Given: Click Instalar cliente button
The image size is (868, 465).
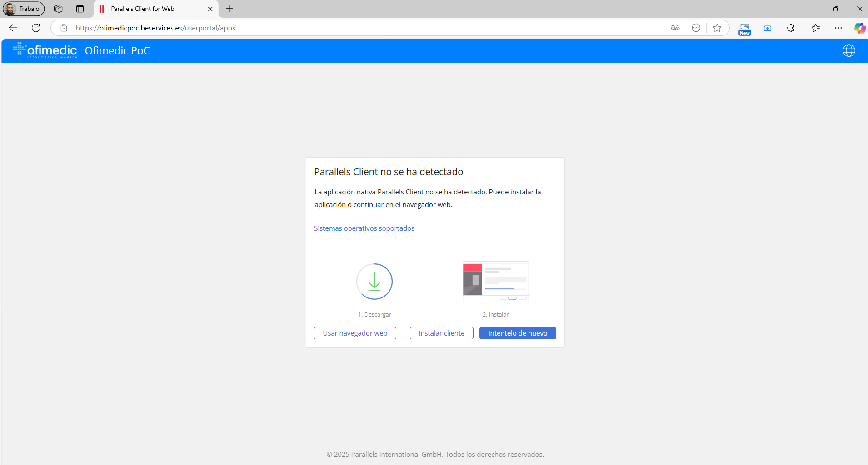Looking at the screenshot, I should point(441,333).
